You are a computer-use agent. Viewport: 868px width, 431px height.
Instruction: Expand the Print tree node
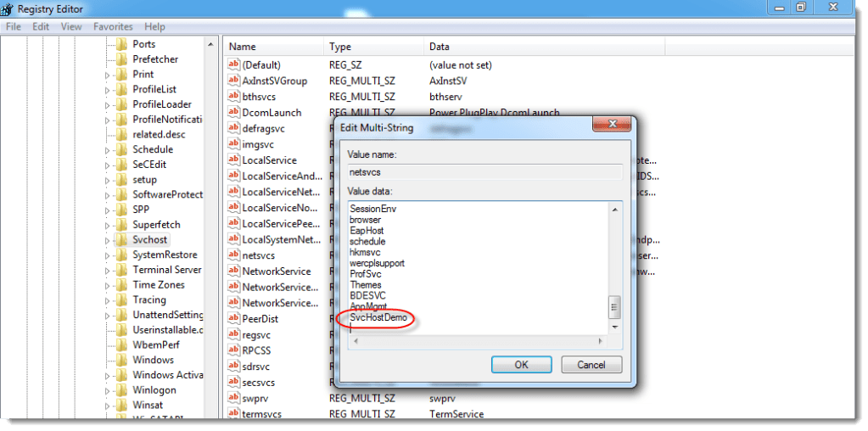[x=108, y=75]
